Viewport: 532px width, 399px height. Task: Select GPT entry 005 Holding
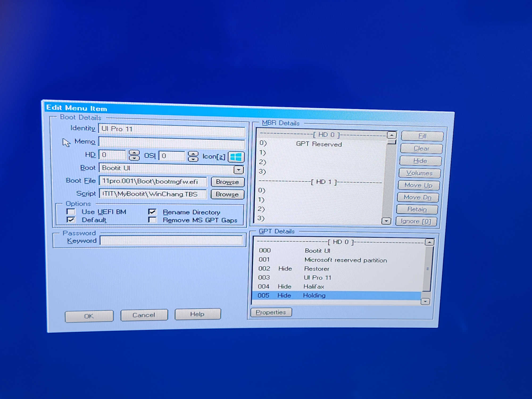336,296
